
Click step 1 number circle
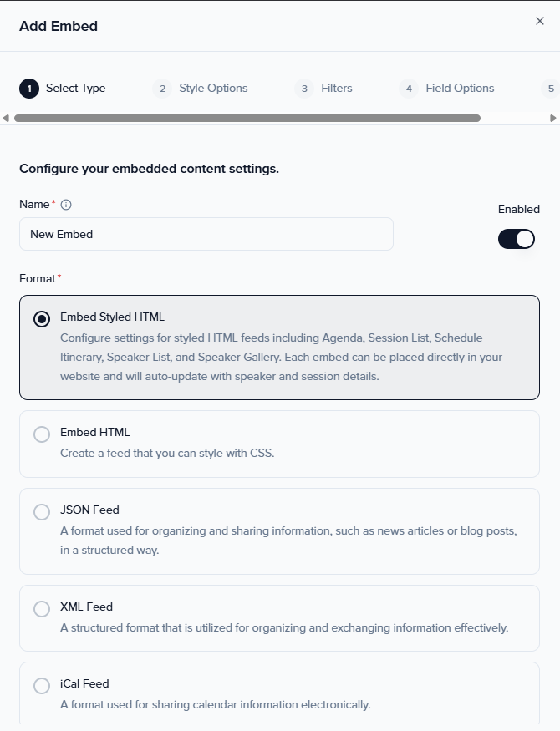point(29,89)
